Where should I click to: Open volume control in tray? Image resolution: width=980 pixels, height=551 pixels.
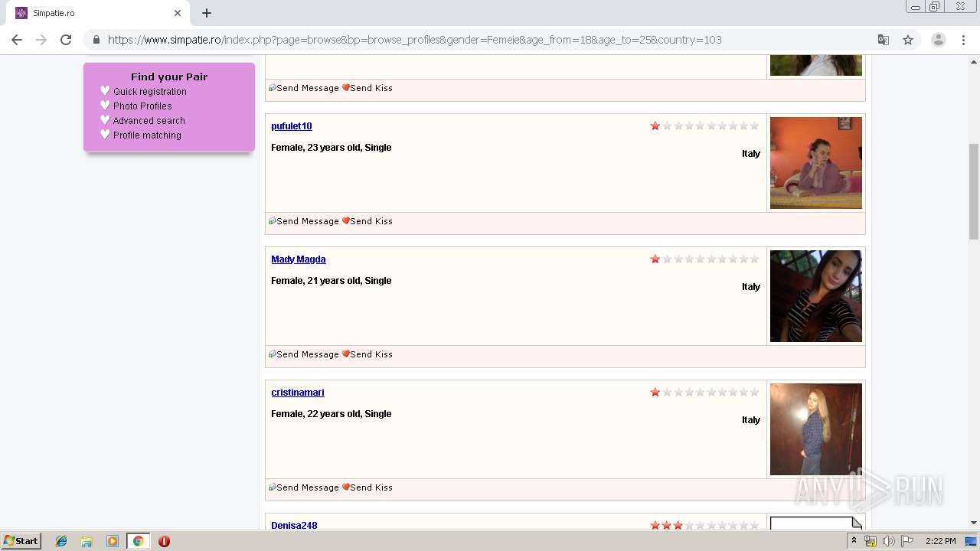[889, 541]
